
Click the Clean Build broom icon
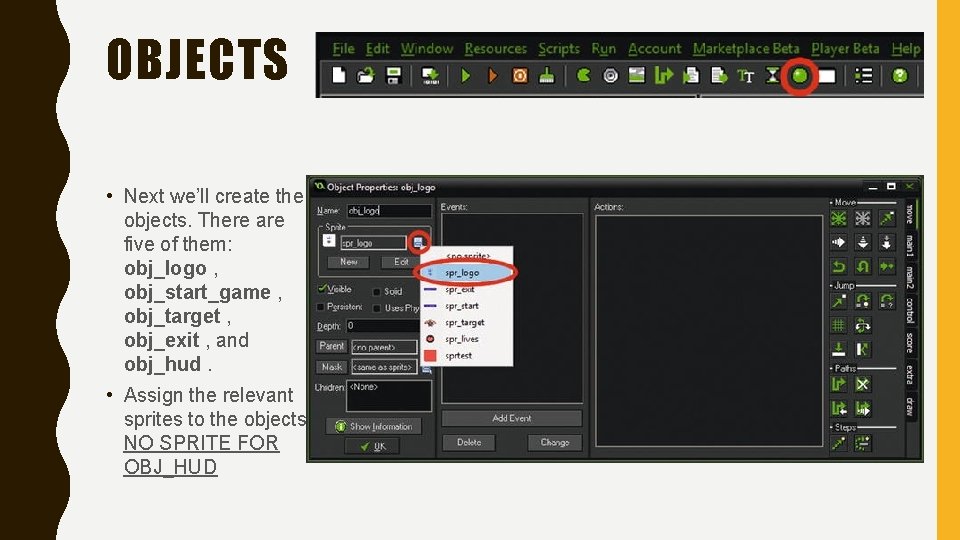tap(546, 76)
